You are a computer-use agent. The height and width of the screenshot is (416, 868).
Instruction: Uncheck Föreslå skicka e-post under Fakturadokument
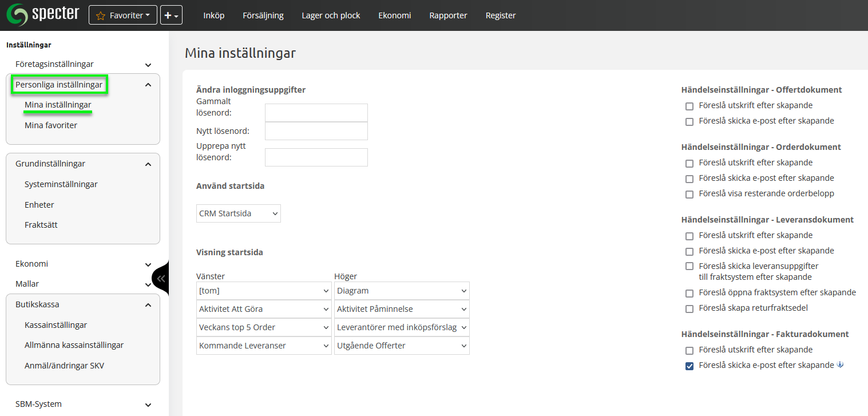[689, 366]
